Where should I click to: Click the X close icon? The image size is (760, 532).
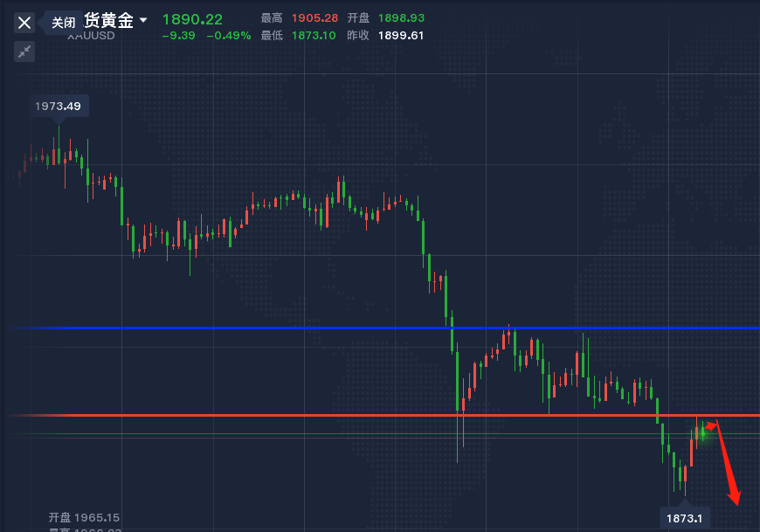pos(24,23)
